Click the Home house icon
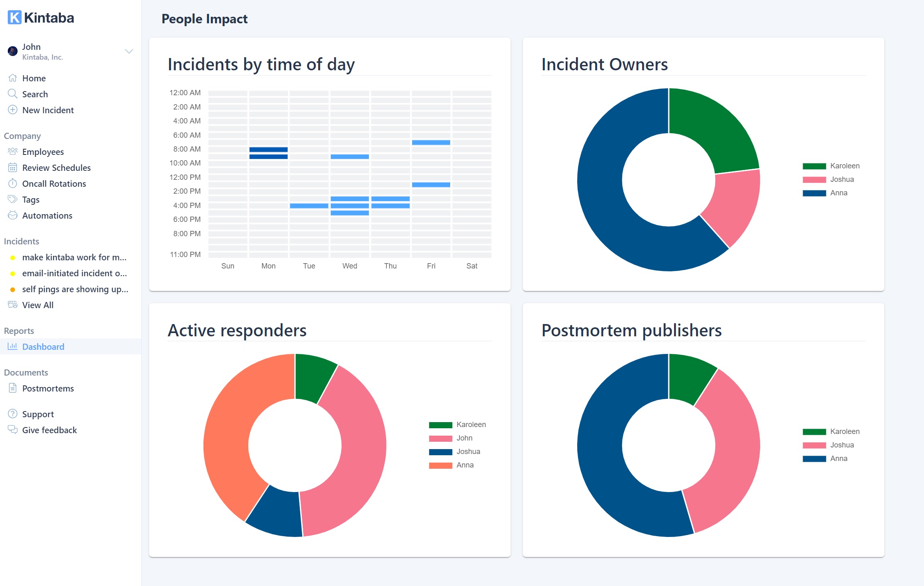The width and height of the screenshot is (924, 586). 13,78
